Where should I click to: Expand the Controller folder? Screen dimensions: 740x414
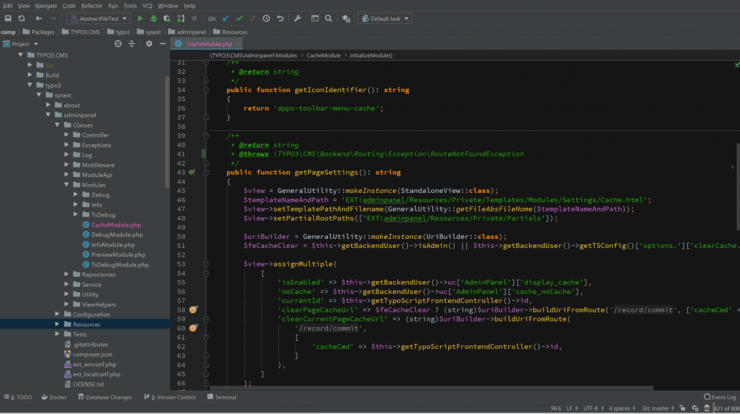[x=67, y=135]
